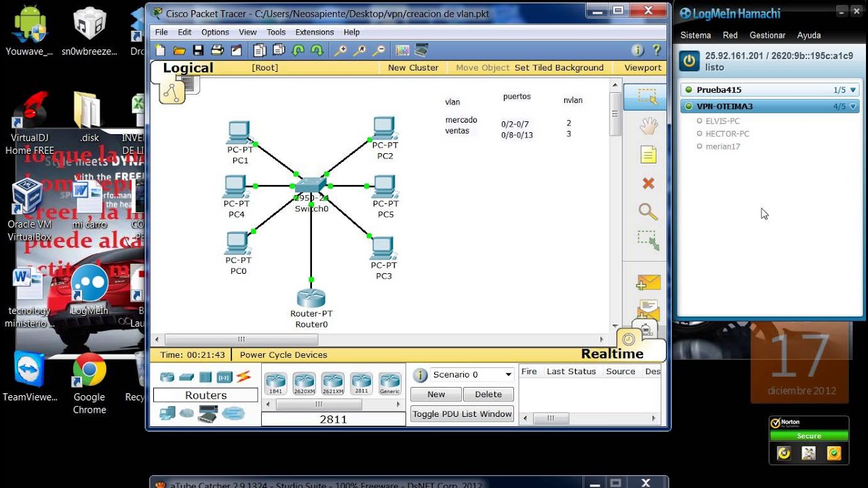The height and width of the screenshot is (488, 868).
Task: Select the End Devices category icon
Action: click(x=167, y=413)
